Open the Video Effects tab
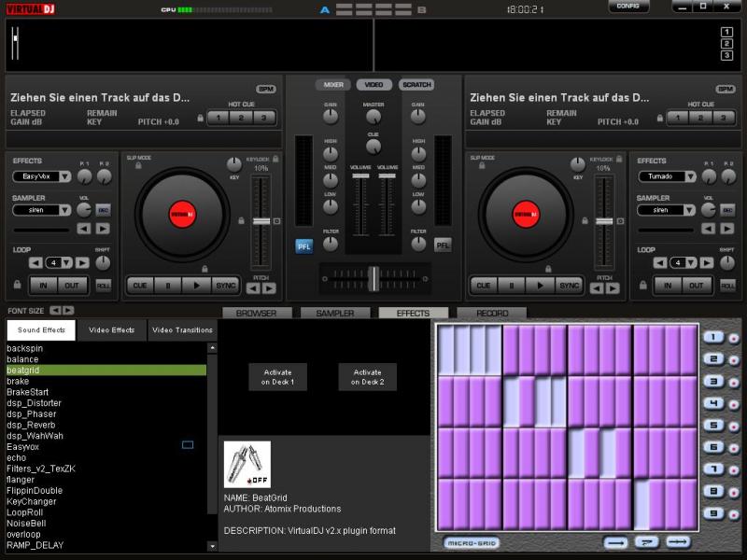The height and width of the screenshot is (560, 747). pos(111,329)
